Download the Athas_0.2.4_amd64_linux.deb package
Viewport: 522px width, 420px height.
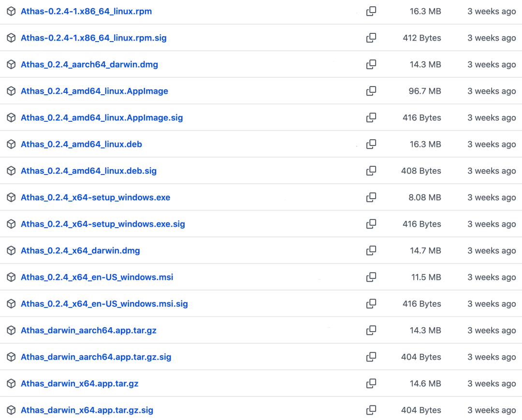point(81,145)
